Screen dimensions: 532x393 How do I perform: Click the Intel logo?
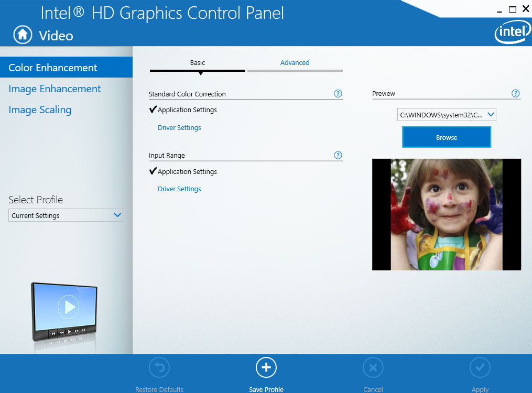coord(513,32)
